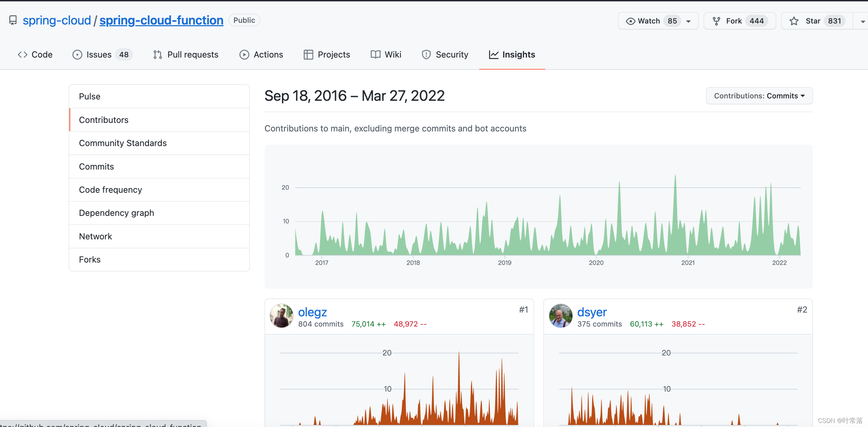Open Commits in the Insights sidebar

[x=159, y=167]
